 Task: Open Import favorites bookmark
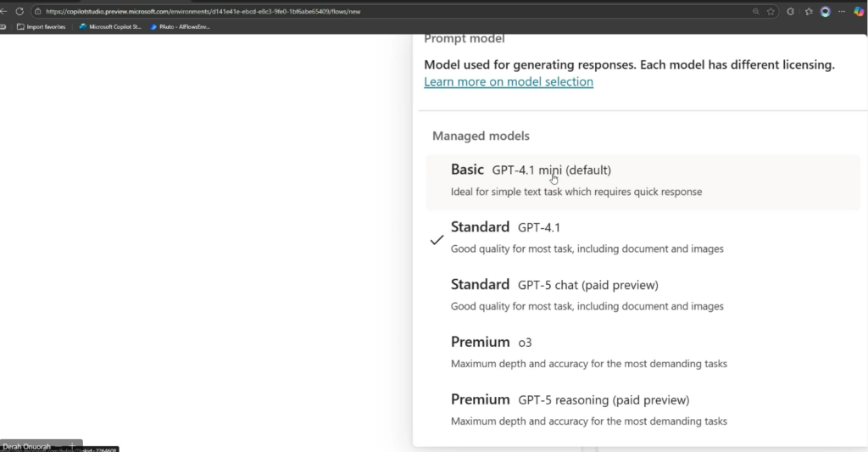pos(41,27)
